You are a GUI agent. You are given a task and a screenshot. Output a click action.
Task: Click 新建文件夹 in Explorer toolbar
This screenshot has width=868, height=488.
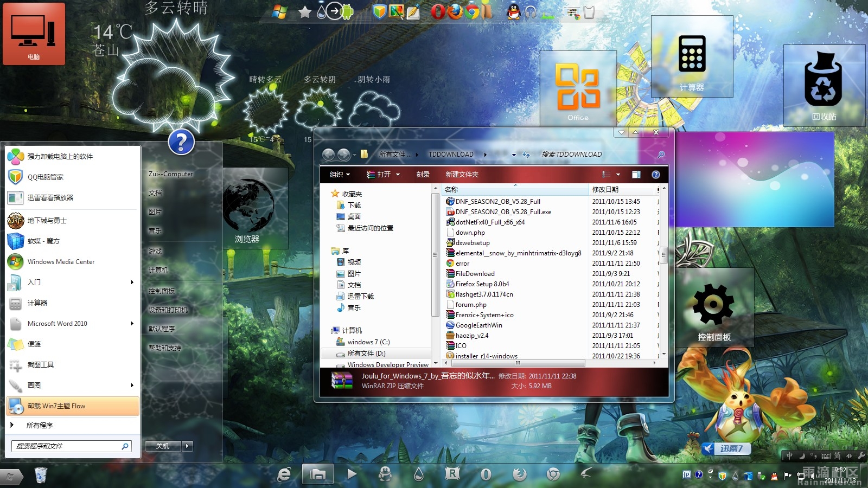(462, 175)
